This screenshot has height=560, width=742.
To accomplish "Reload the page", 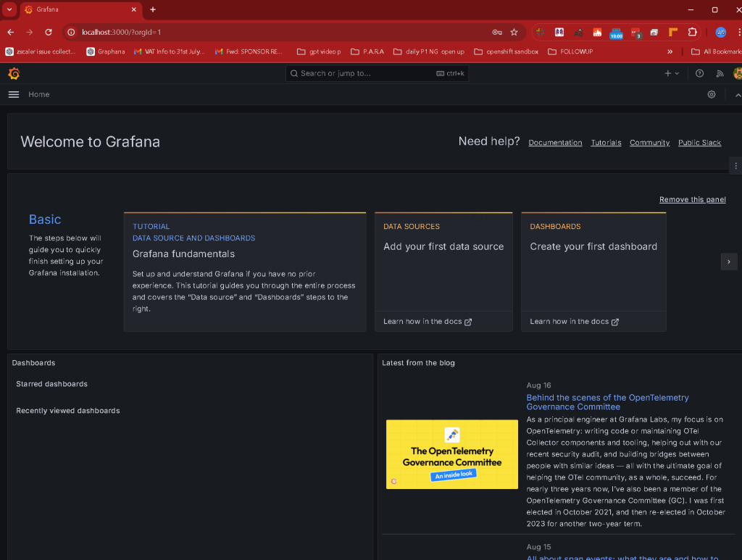I will (49, 32).
